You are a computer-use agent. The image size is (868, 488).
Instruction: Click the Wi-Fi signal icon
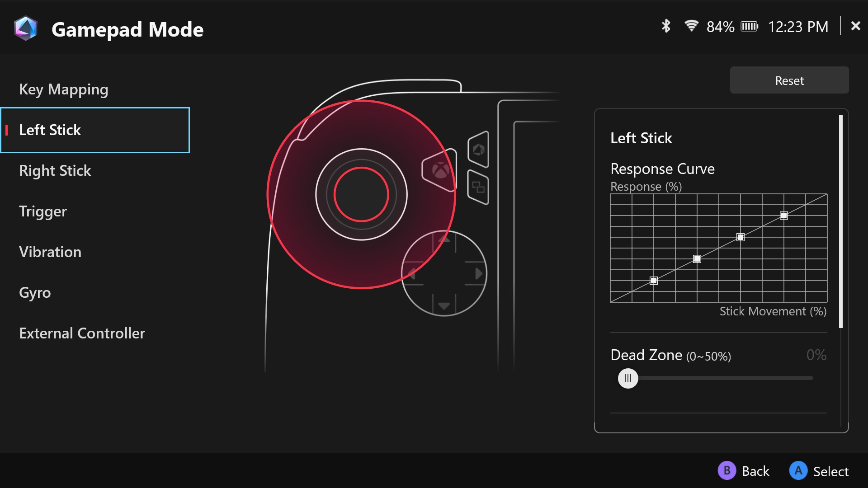pyautogui.click(x=691, y=26)
